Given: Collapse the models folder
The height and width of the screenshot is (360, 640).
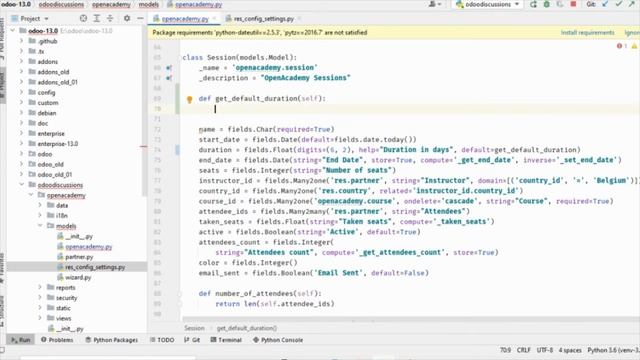Looking at the screenshot, I should 40,226.
